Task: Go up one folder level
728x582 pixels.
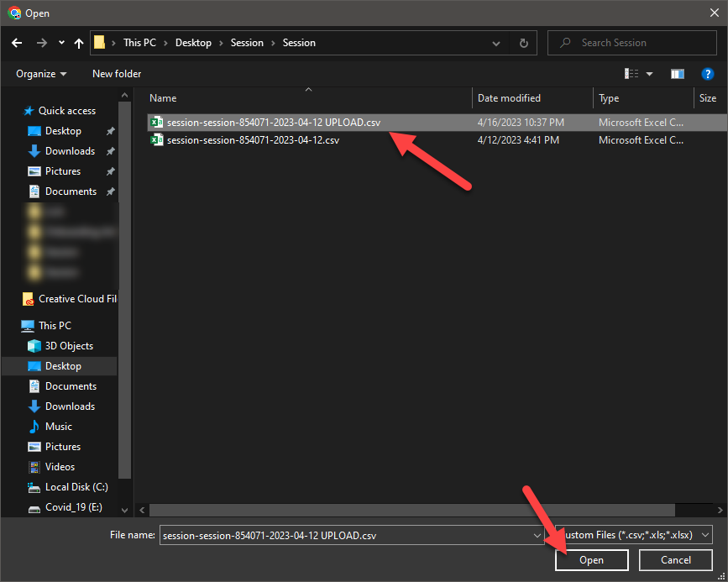Action: tap(79, 43)
